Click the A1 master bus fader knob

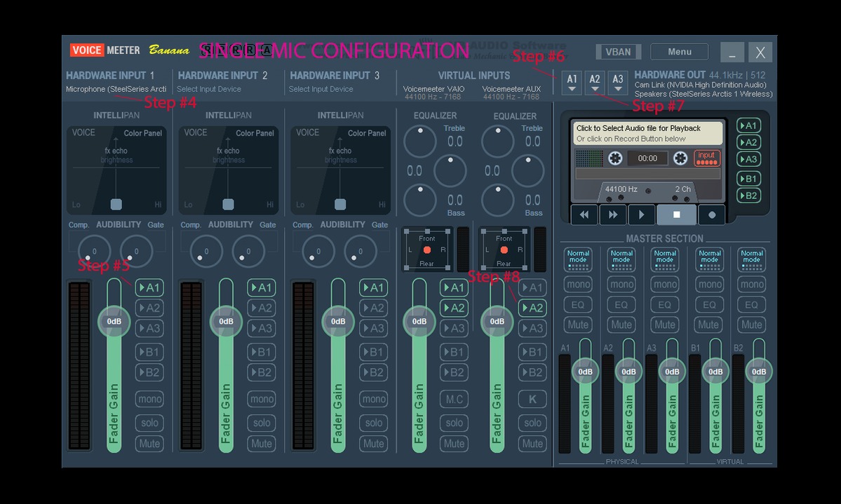tap(585, 371)
